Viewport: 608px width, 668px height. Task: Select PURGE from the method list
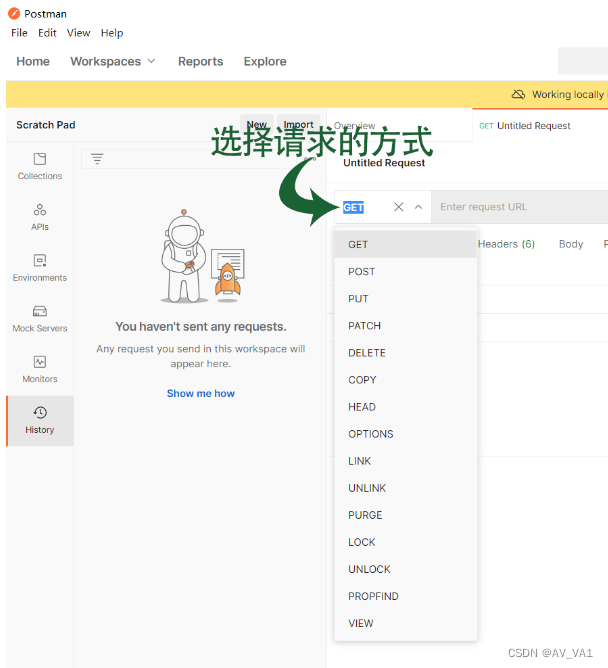(405, 515)
